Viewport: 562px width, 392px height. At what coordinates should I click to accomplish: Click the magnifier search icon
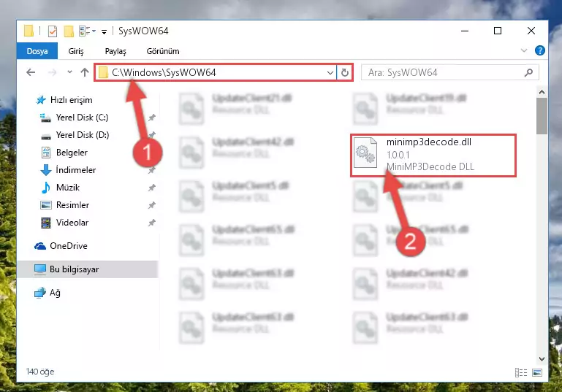pyautogui.click(x=528, y=73)
